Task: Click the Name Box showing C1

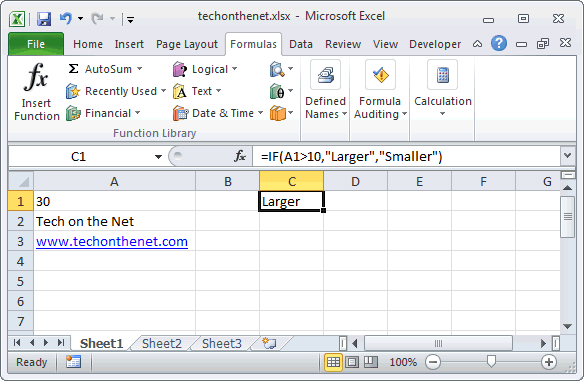Action: [x=78, y=156]
